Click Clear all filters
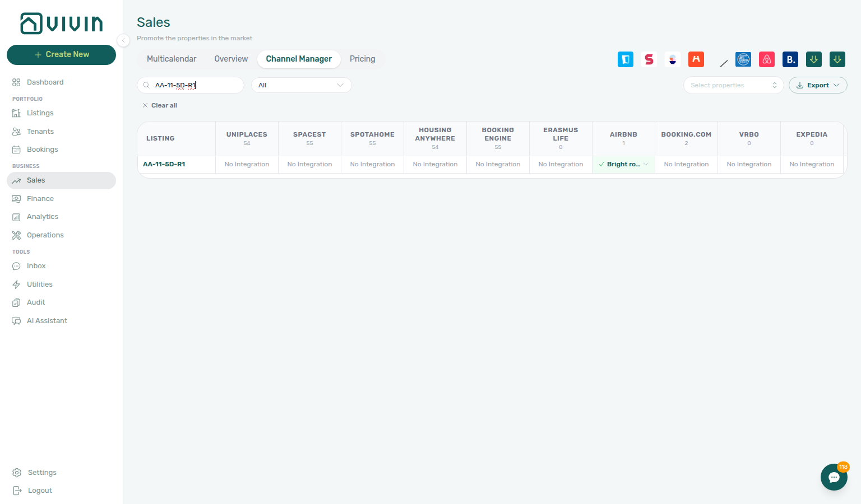 point(160,105)
